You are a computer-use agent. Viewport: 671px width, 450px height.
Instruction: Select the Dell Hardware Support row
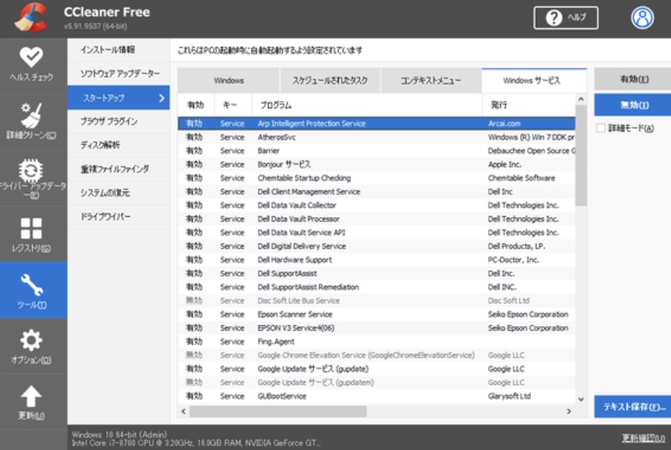click(377, 260)
